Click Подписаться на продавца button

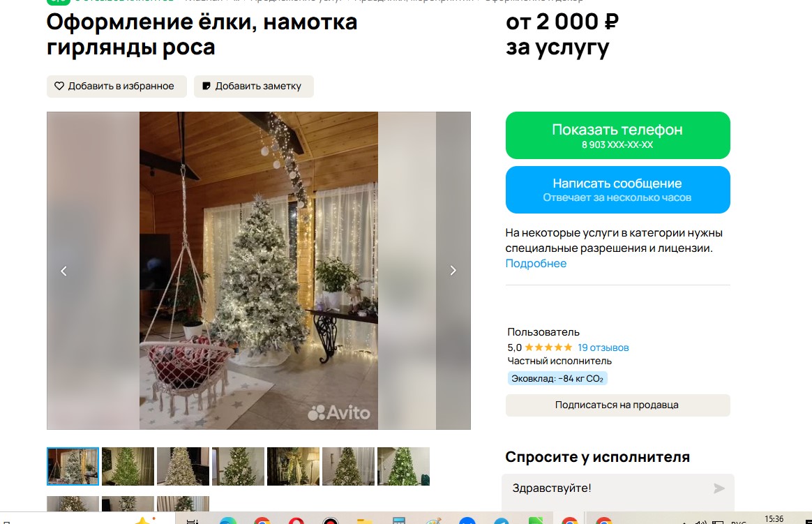click(618, 405)
